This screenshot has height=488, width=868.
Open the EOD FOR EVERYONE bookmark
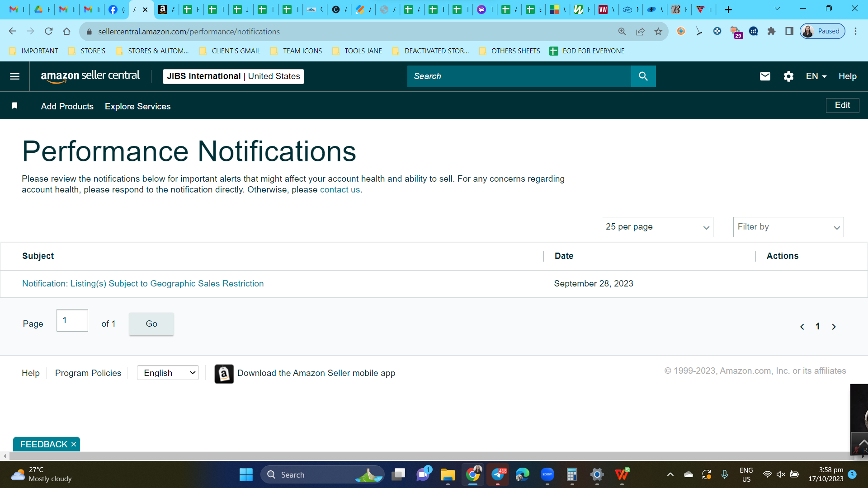(x=587, y=51)
